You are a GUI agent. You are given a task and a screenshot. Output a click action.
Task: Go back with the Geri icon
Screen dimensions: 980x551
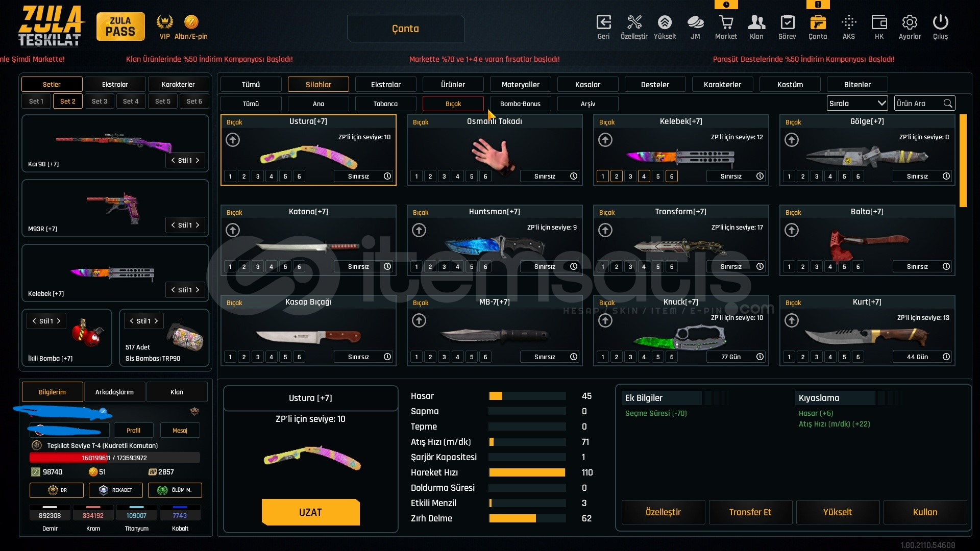click(x=603, y=22)
